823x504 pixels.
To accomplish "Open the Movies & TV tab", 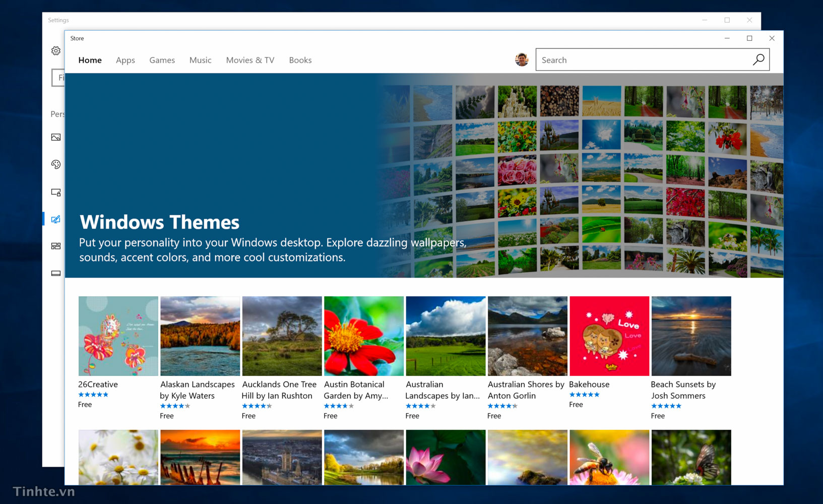I will click(250, 60).
